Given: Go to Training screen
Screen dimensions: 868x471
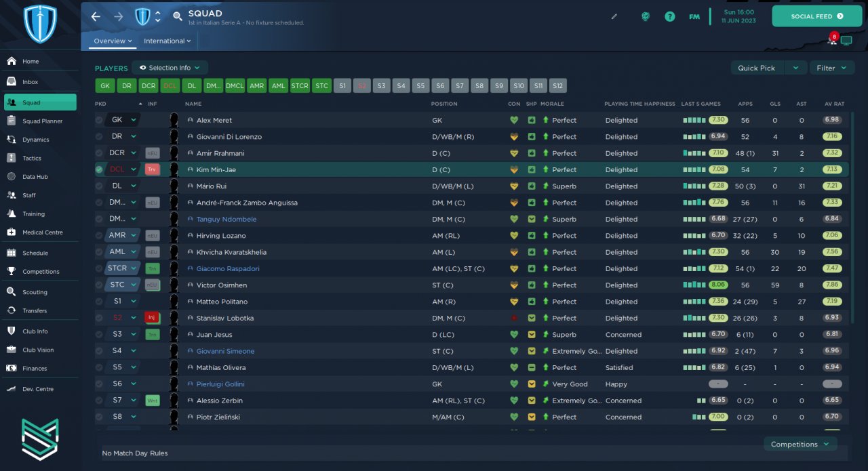Looking at the screenshot, I should (39, 213).
